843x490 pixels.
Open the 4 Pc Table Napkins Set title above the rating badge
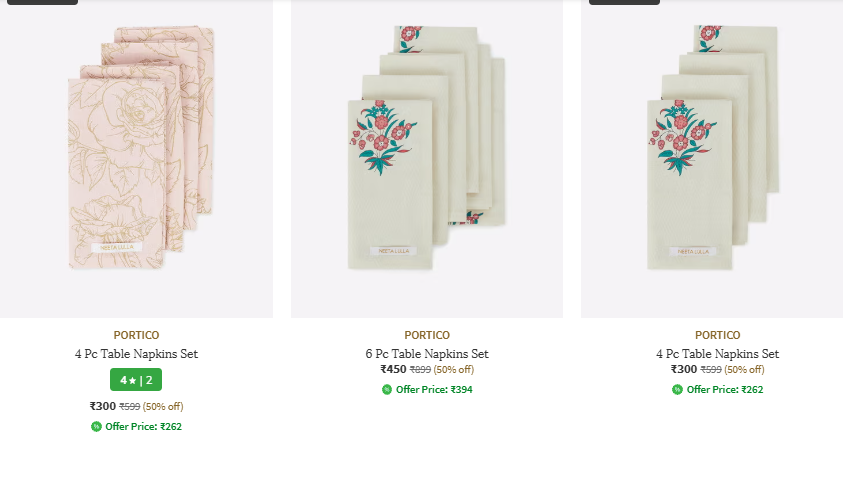137,354
